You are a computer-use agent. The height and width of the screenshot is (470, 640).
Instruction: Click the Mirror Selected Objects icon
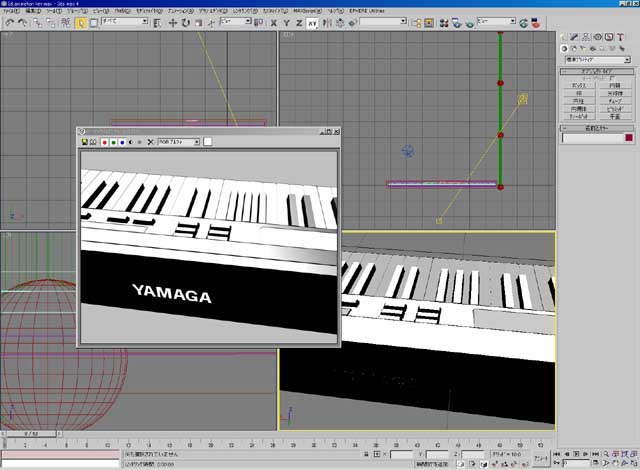tap(327, 23)
